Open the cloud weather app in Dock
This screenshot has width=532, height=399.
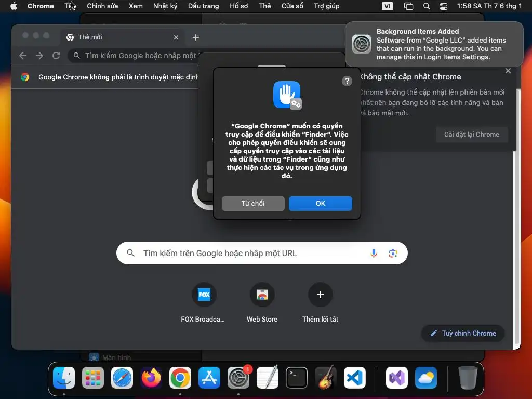click(x=426, y=378)
